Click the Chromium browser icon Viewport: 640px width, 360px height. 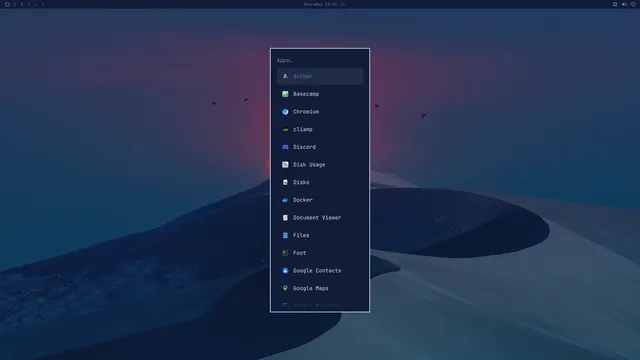tap(285, 111)
